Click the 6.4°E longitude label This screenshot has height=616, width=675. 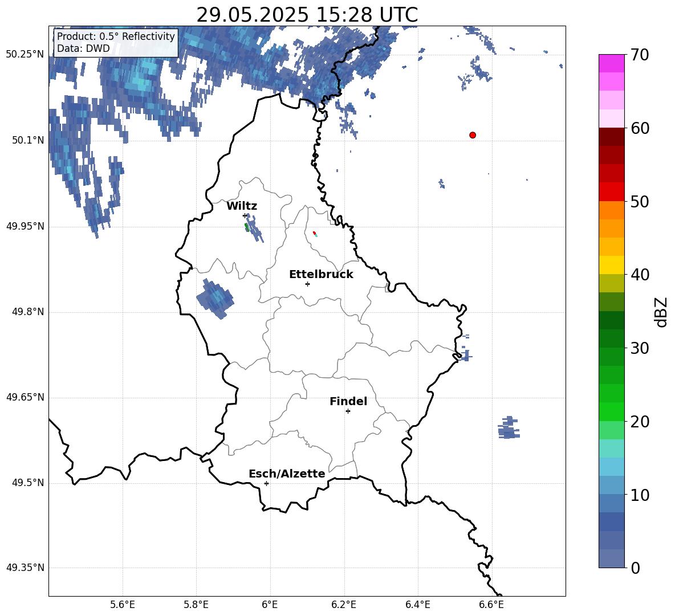click(x=417, y=605)
